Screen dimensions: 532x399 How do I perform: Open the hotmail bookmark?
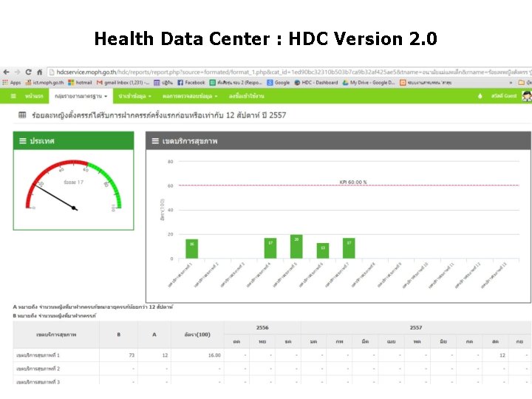click(80, 83)
